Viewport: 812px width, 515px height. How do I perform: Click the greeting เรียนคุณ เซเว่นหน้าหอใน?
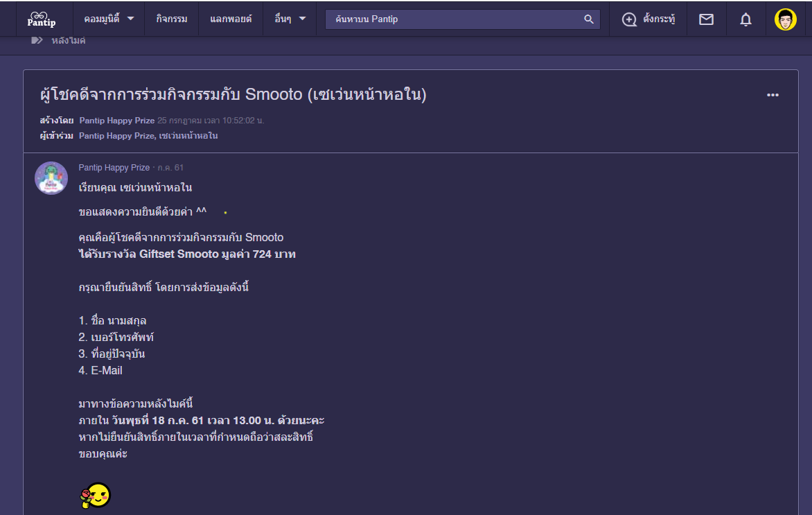pos(135,188)
